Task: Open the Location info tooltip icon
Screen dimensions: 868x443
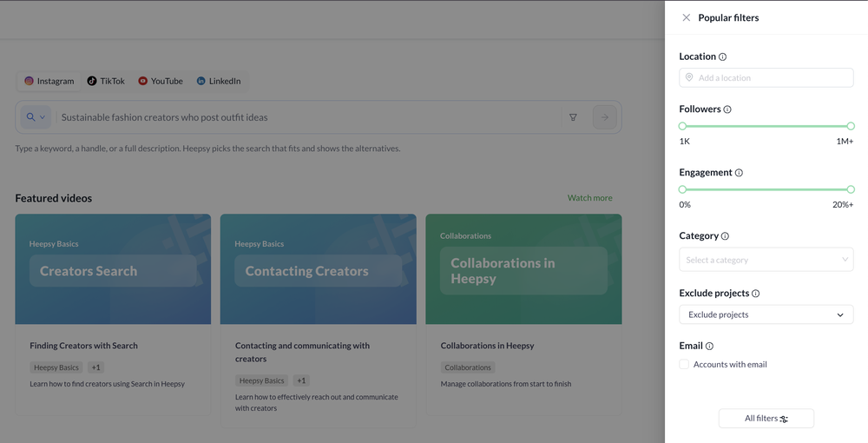Action: 722,56
